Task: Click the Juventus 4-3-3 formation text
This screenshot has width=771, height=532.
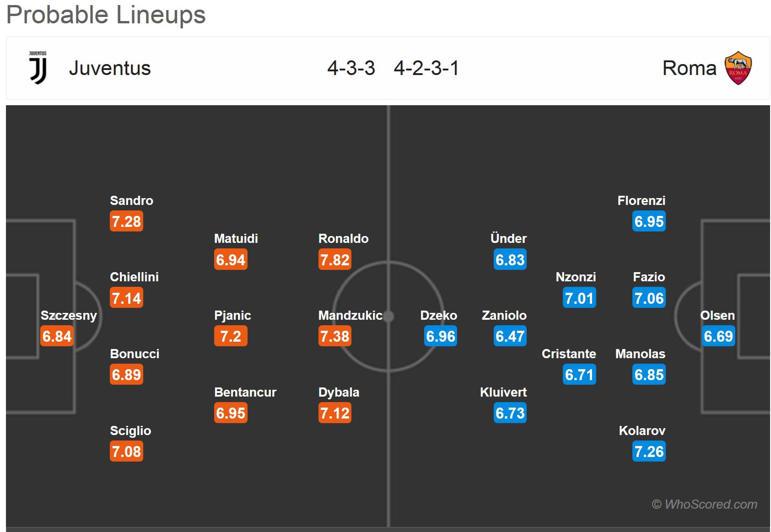Action: tap(351, 68)
